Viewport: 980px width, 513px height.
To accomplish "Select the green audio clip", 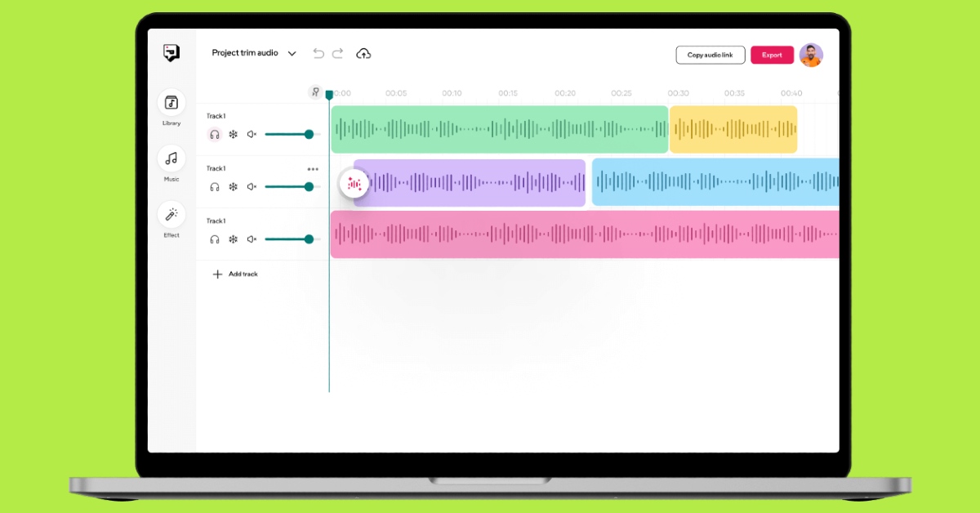I will 499,129.
